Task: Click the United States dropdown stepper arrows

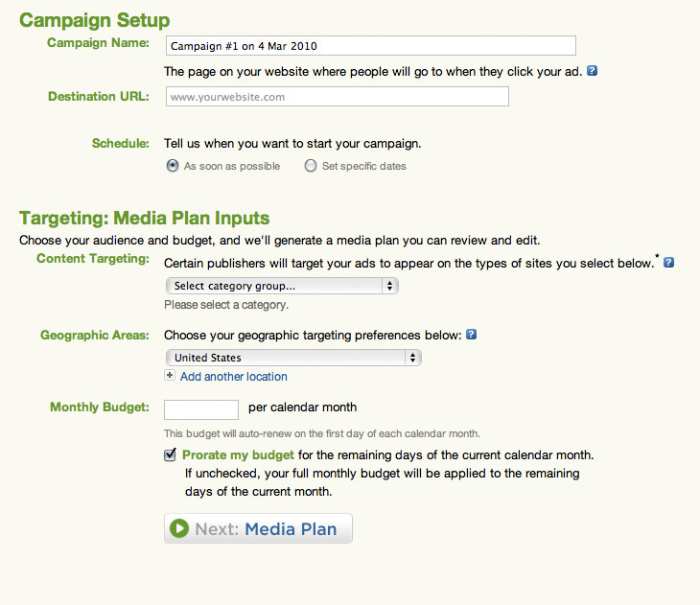Action: 413,358
